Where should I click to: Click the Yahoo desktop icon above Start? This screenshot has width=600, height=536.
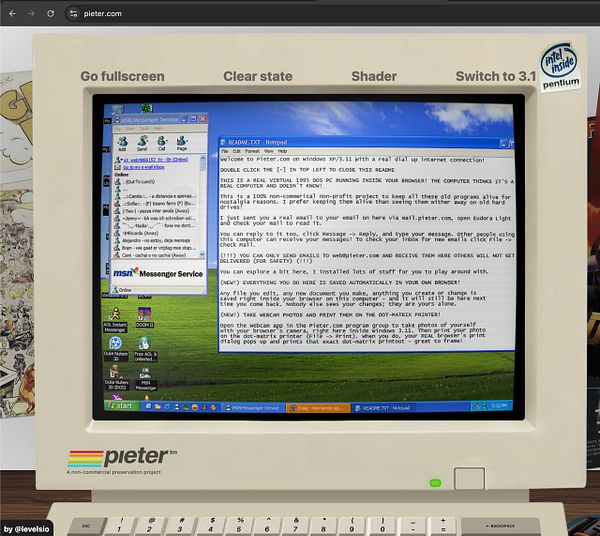(x=117, y=398)
